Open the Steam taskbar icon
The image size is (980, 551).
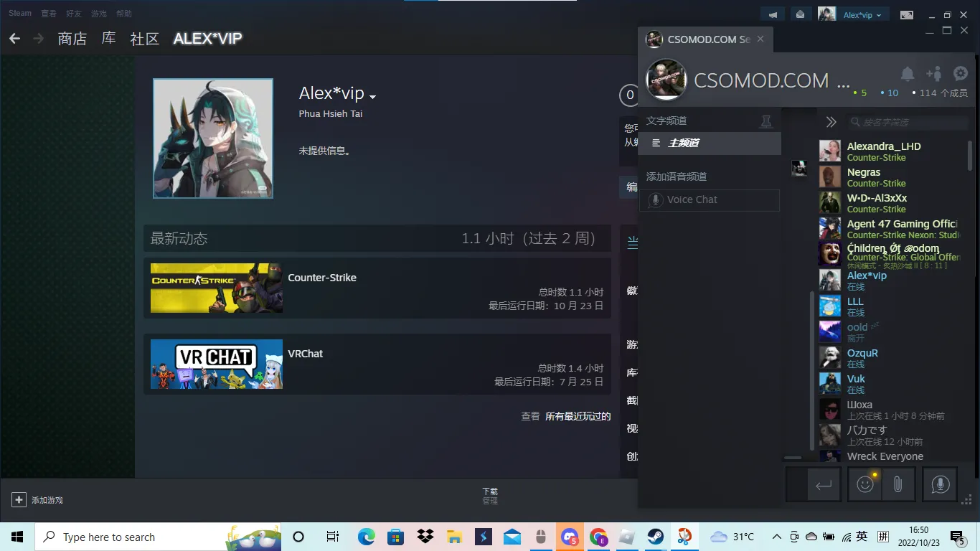coord(655,537)
